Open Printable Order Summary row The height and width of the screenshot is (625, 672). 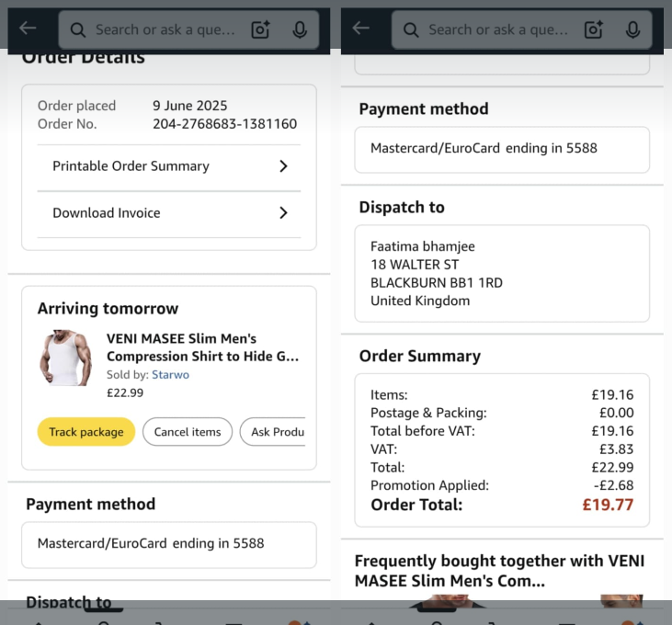pyautogui.click(x=131, y=166)
